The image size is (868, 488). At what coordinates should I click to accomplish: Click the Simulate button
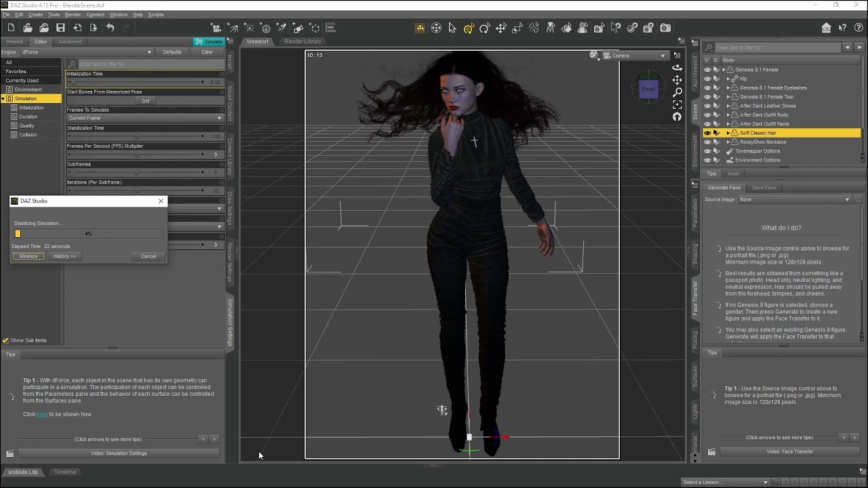(209, 41)
